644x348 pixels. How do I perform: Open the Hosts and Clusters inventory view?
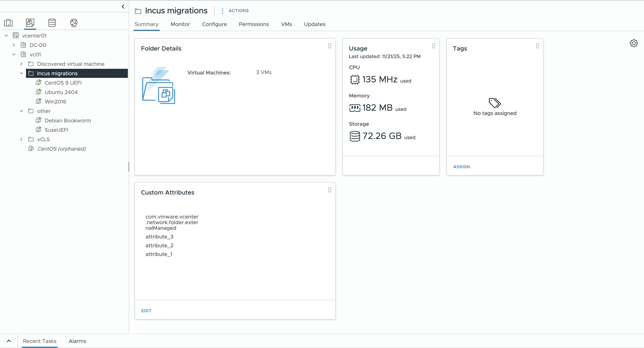[8, 23]
